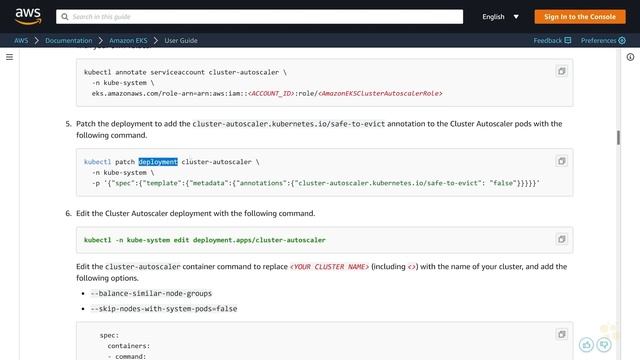Image resolution: width=640 pixels, height=360 pixels.
Task: Click the <ACCOUNT_ID> placeholder in command
Action: pos(271,93)
